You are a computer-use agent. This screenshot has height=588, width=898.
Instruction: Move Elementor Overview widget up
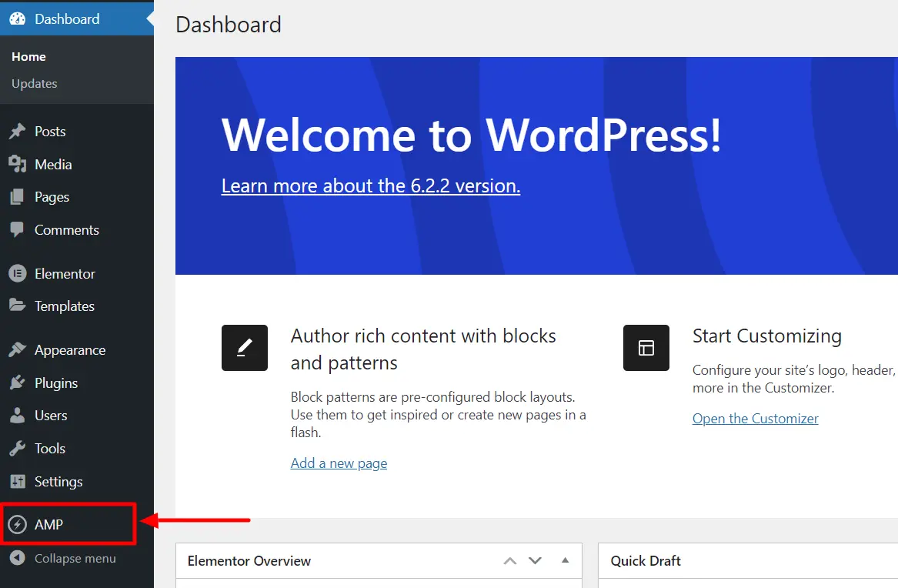pyautogui.click(x=509, y=561)
